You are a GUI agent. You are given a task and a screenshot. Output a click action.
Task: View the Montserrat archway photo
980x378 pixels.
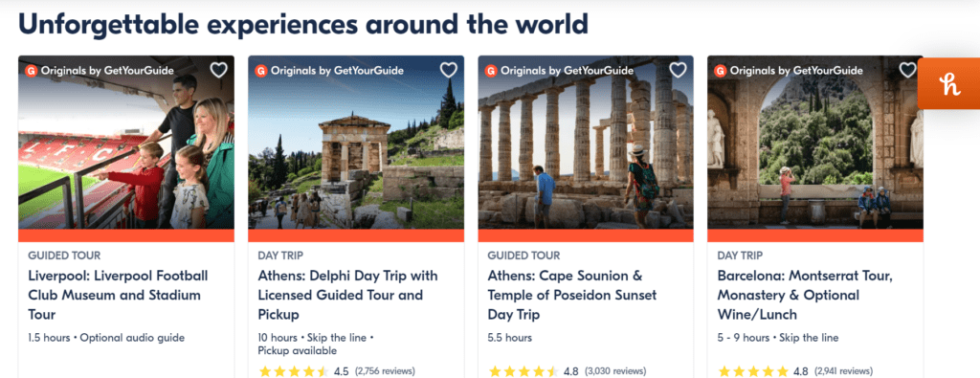pos(815,143)
